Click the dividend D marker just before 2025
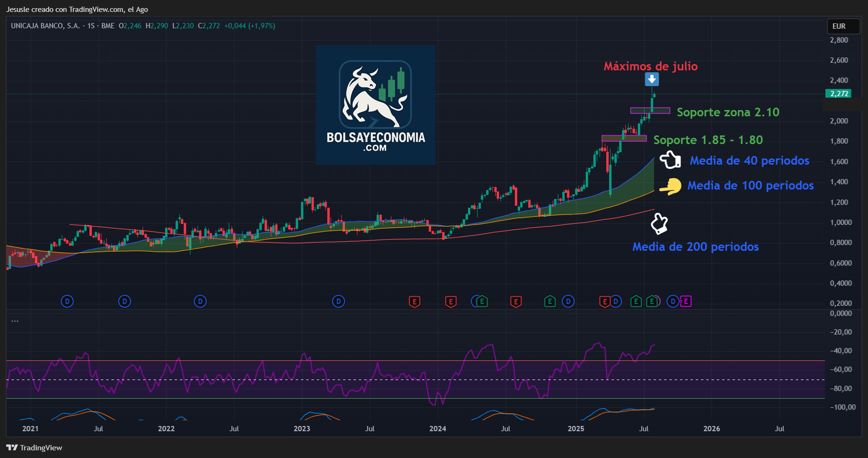Screen dimensions: 868x458 [568, 302]
